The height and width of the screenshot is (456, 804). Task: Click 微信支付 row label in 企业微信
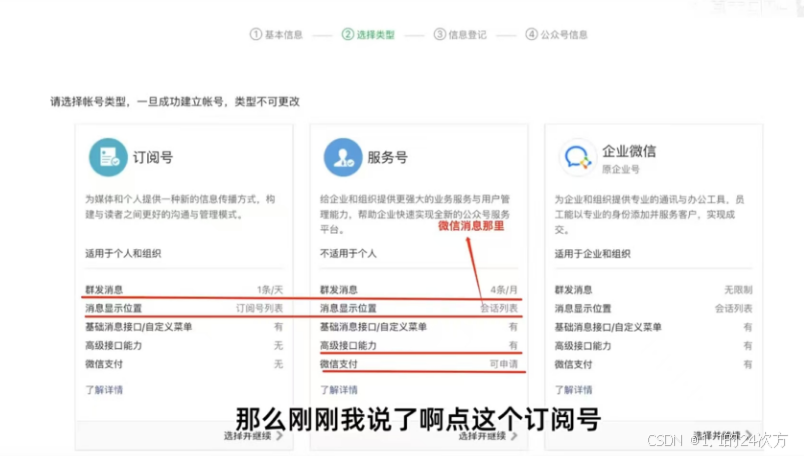[573, 364]
